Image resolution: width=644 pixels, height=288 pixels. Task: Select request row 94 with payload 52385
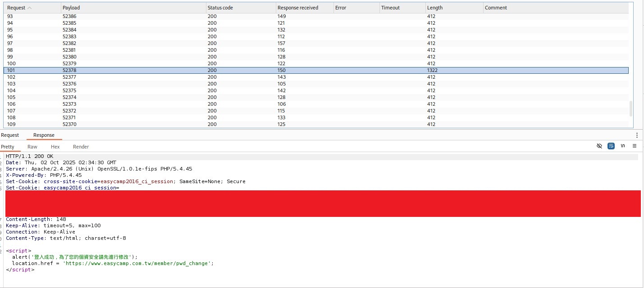click(x=316, y=23)
